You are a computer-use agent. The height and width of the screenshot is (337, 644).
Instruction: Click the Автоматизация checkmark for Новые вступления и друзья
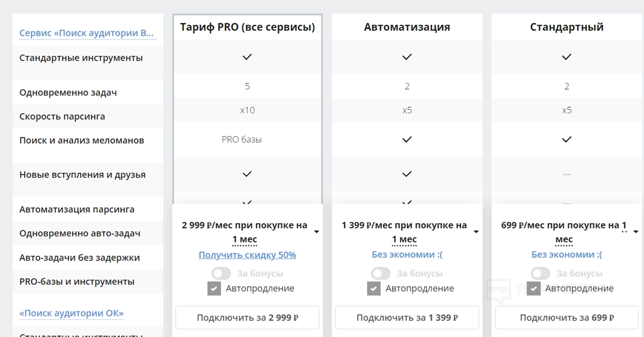[x=407, y=174]
